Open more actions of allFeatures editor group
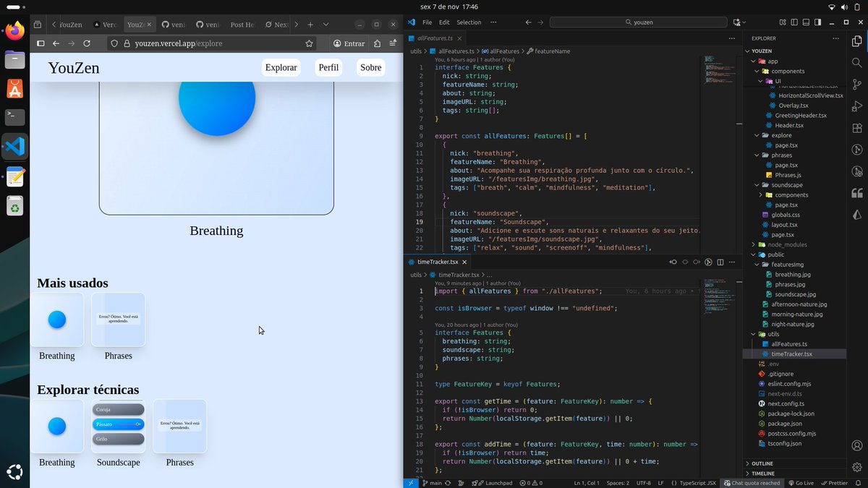Image resolution: width=868 pixels, height=488 pixels. pyautogui.click(x=732, y=38)
